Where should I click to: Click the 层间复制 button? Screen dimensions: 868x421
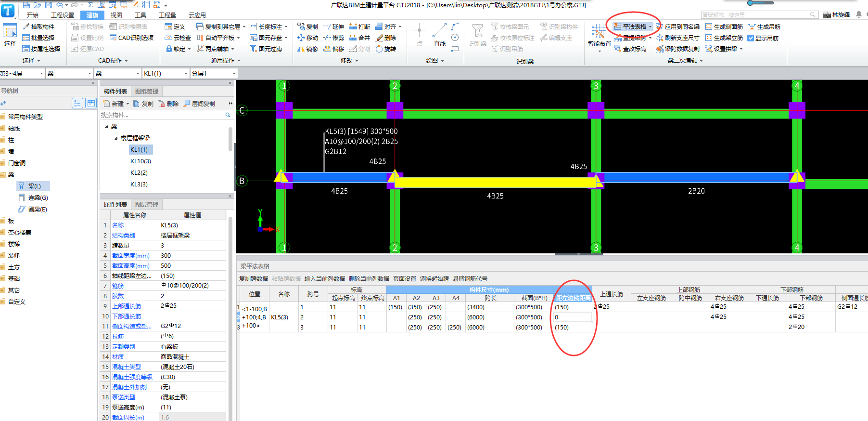[x=199, y=104]
